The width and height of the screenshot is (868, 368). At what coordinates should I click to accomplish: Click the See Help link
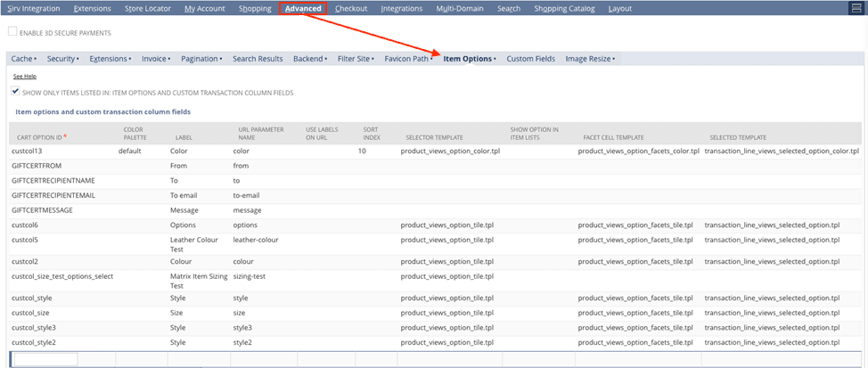pyautogui.click(x=25, y=77)
